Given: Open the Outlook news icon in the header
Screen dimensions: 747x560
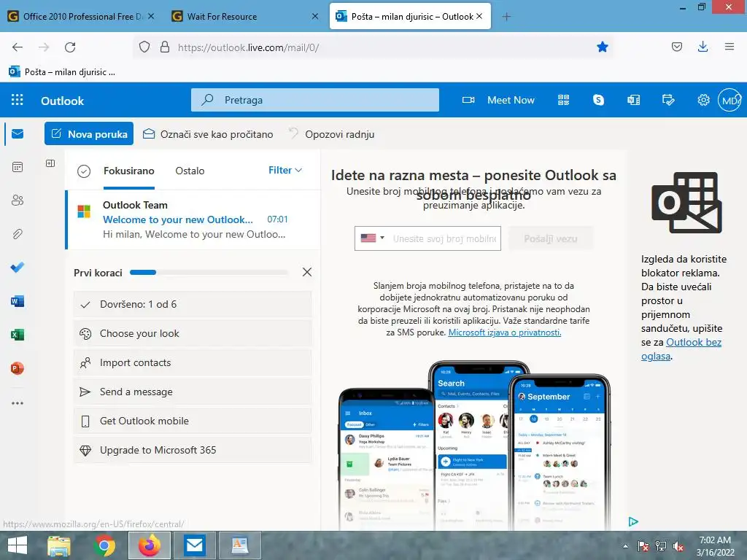Looking at the screenshot, I should (x=634, y=100).
